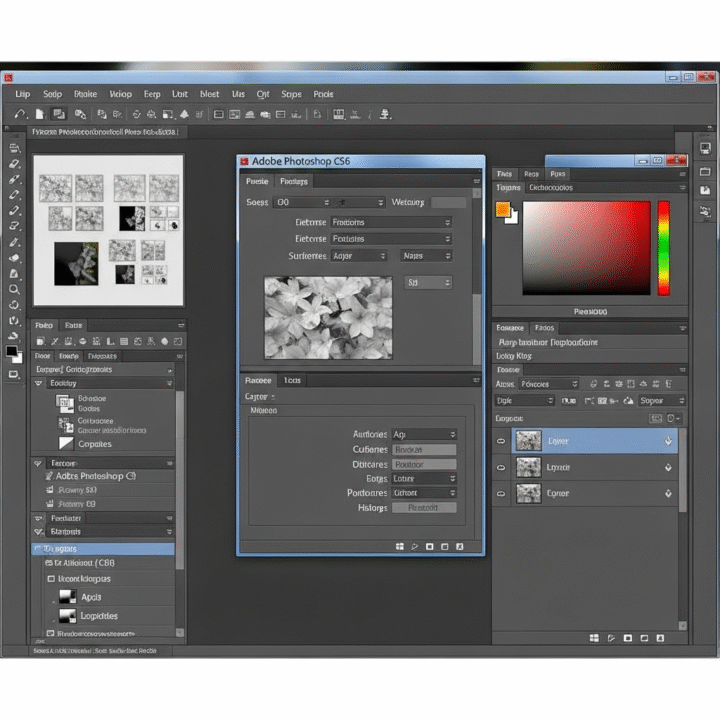Open the Fcotiotes dropdown in dialog
The width and height of the screenshot is (720, 720).
[x=391, y=239]
